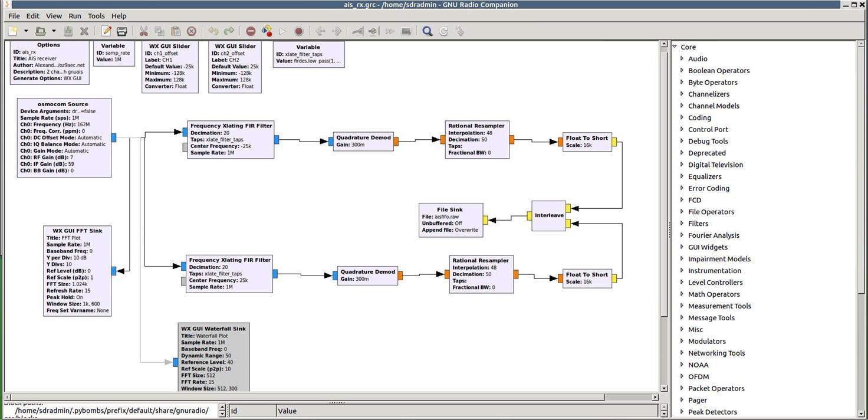868x420 pixels.
Task: Execute the flow graph
Action: coord(282,31)
